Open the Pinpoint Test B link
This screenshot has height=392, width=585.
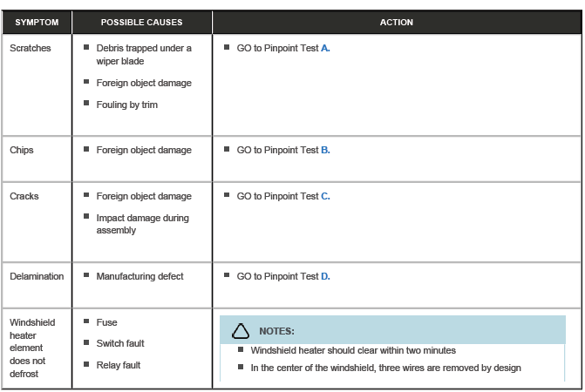pos(325,151)
